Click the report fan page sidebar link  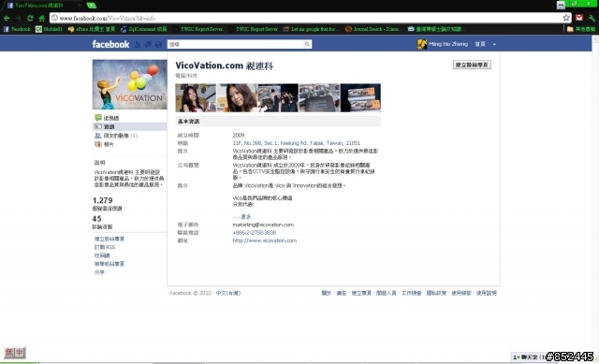point(110,264)
